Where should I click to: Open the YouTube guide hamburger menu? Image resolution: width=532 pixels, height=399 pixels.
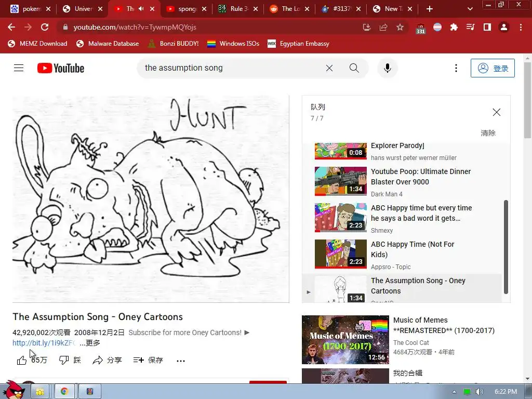coord(19,68)
